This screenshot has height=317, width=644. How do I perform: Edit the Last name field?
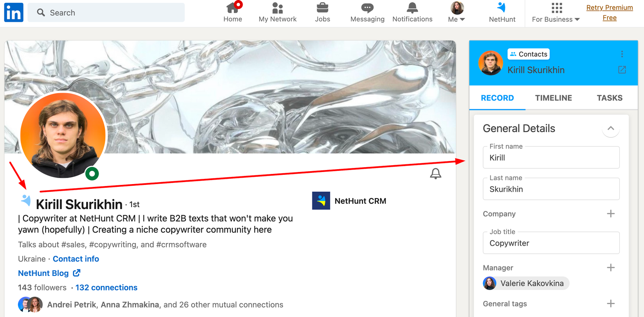(x=551, y=189)
